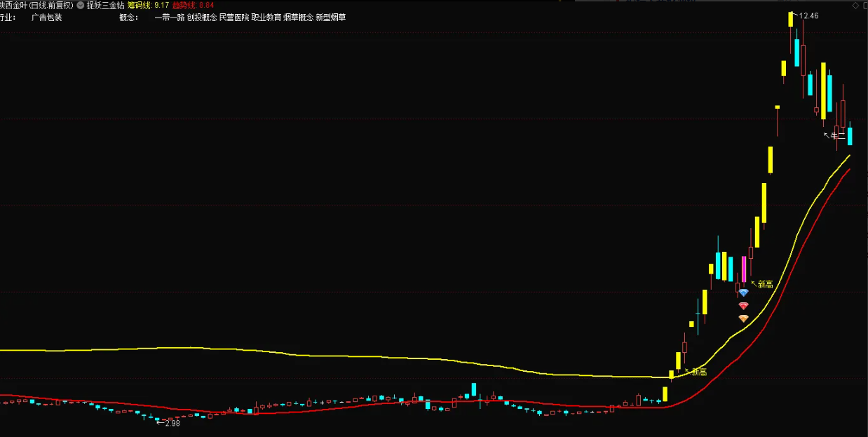
Task: Click the 2.98 low price marker
Action: [x=170, y=423]
